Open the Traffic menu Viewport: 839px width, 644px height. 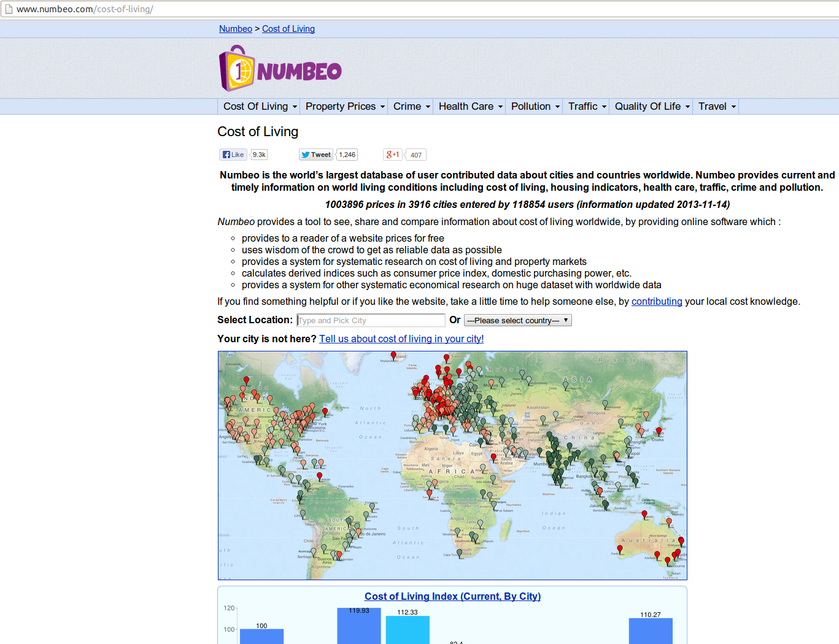coord(587,106)
